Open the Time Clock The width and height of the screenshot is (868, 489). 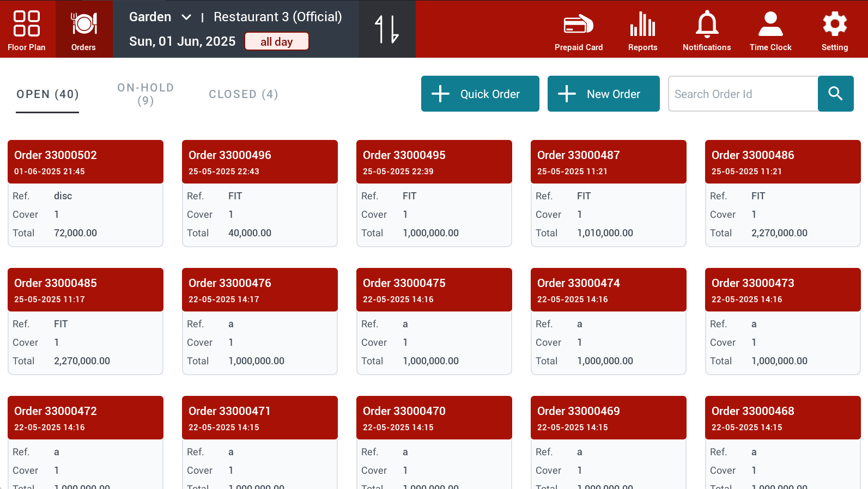coord(770,32)
